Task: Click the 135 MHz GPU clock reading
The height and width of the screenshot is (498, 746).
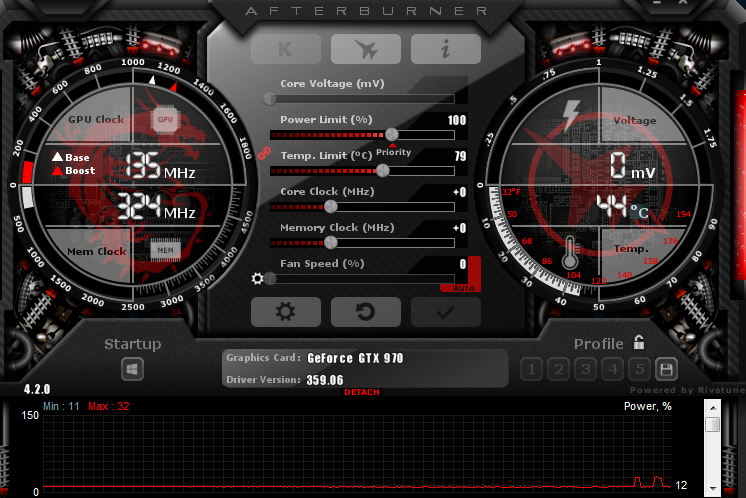Action: pyautogui.click(x=160, y=166)
